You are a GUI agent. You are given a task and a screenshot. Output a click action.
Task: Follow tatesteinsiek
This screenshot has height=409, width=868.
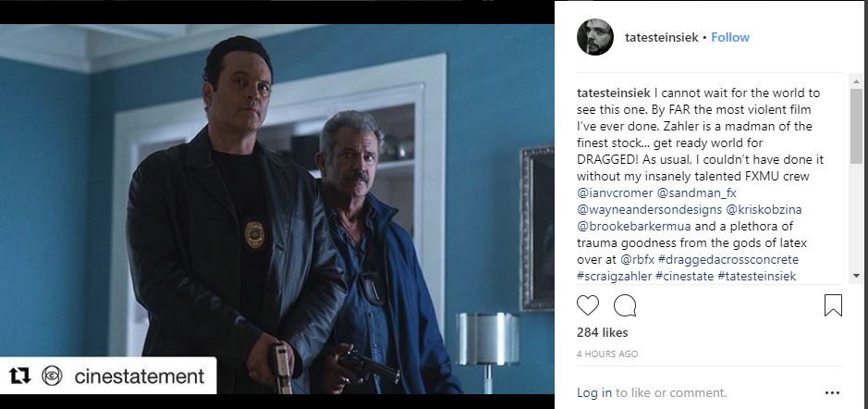[x=730, y=37]
